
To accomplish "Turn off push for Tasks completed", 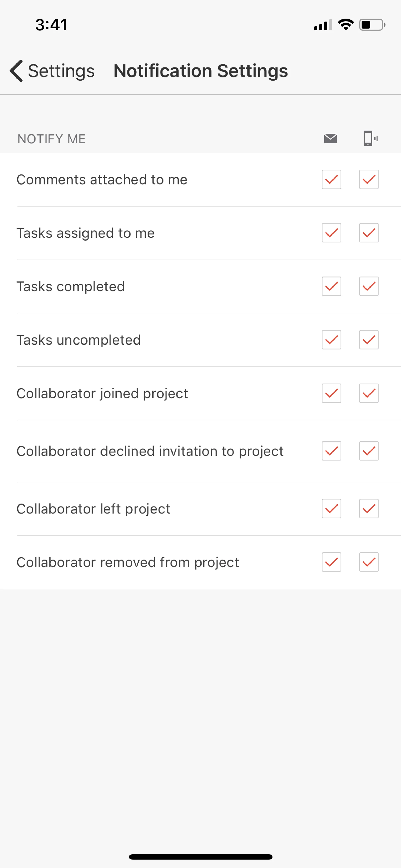I will (x=369, y=286).
